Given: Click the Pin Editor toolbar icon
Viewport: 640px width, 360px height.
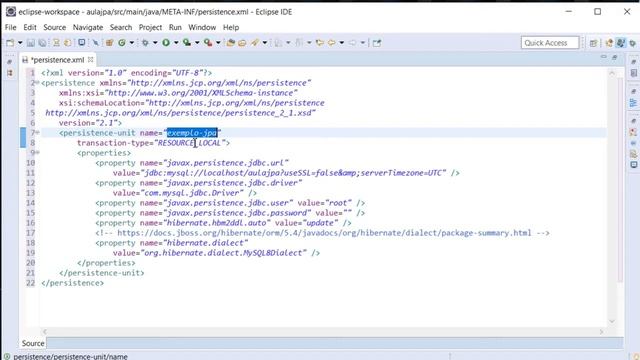Looking at the screenshot, I should coord(377,42).
